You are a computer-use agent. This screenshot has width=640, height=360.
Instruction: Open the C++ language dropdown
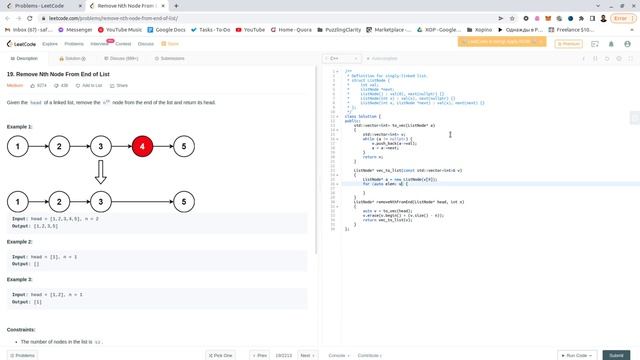click(342, 59)
